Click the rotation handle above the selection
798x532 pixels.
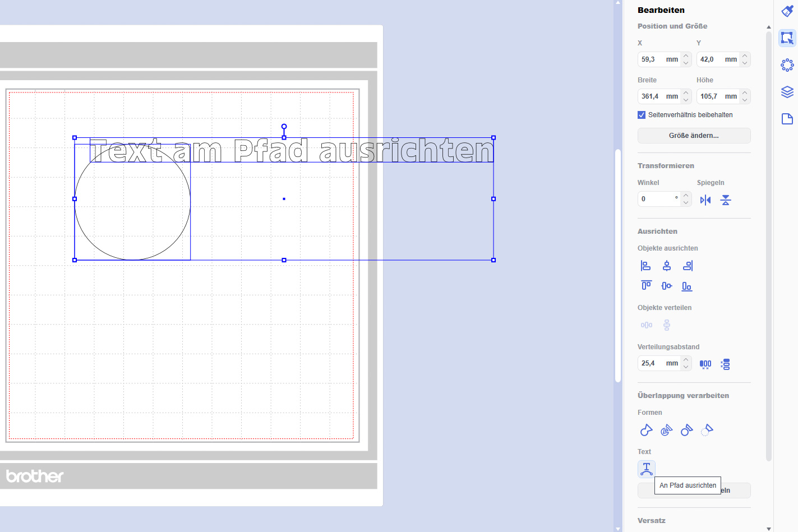coord(284,127)
